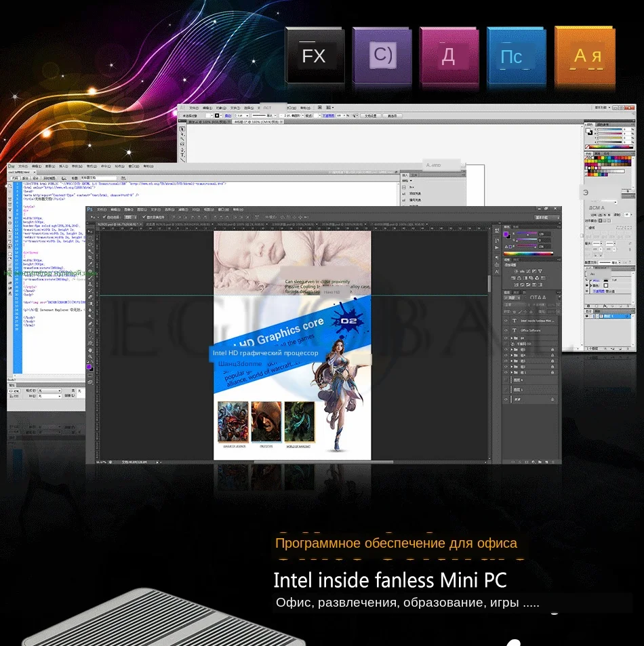
Task: Hide the 'Office Software' text layer
Action: click(506, 330)
